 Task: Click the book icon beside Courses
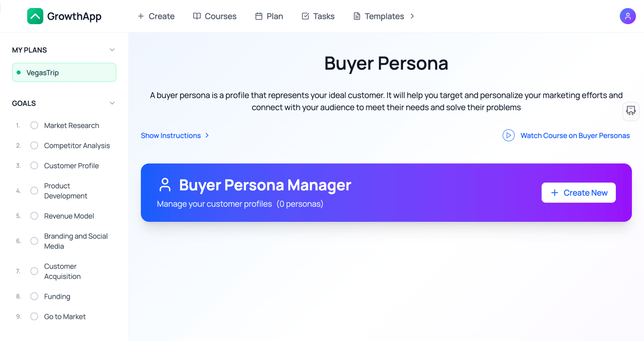pos(197,16)
